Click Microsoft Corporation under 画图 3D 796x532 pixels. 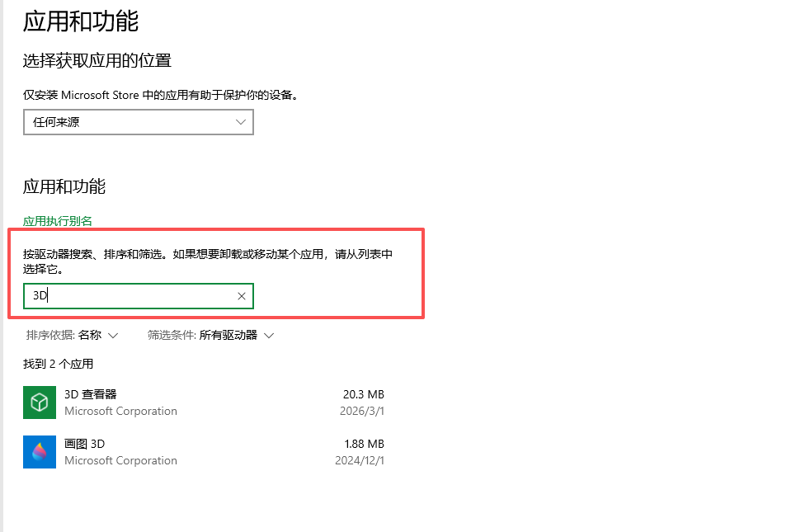pyautogui.click(x=120, y=460)
